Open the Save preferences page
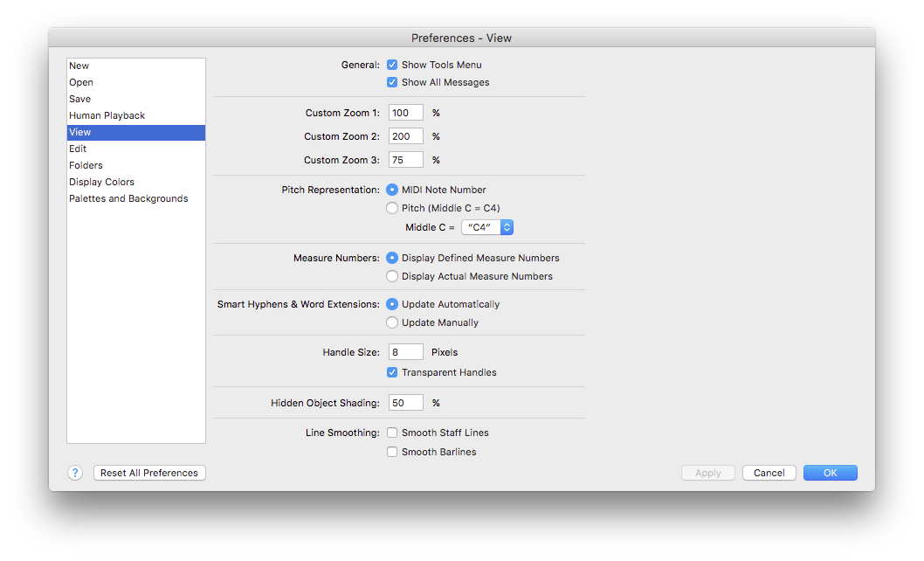Image resolution: width=924 pixels, height=561 pixels. point(79,99)
